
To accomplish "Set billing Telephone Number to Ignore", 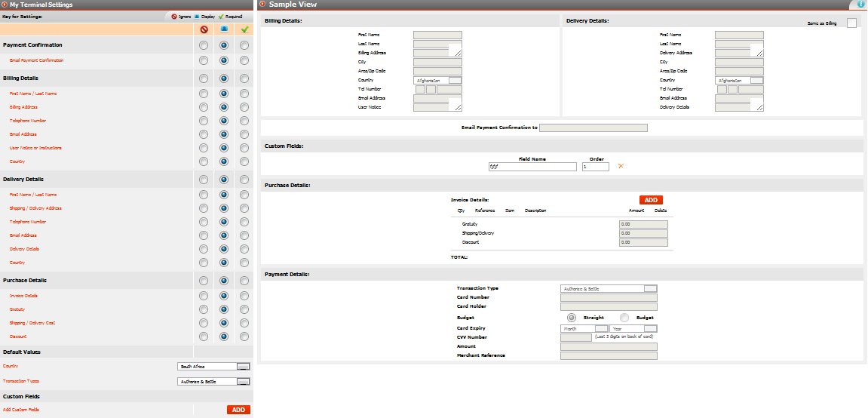I will click(x=204, y=121).
